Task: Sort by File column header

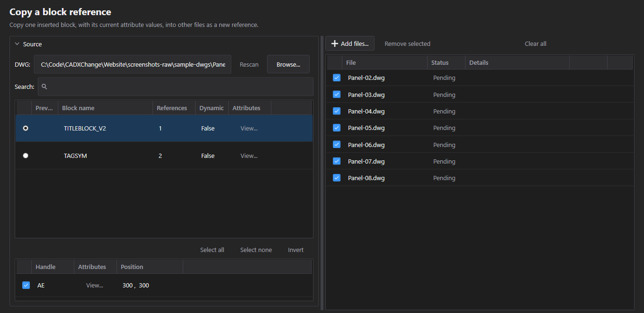Action: click(x=385, y=62)
